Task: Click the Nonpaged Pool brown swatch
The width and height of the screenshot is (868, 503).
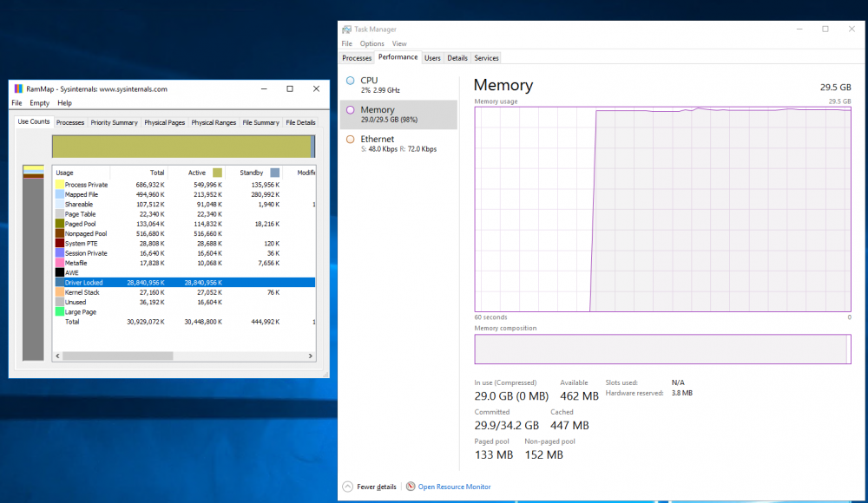Action: point(59,233)
